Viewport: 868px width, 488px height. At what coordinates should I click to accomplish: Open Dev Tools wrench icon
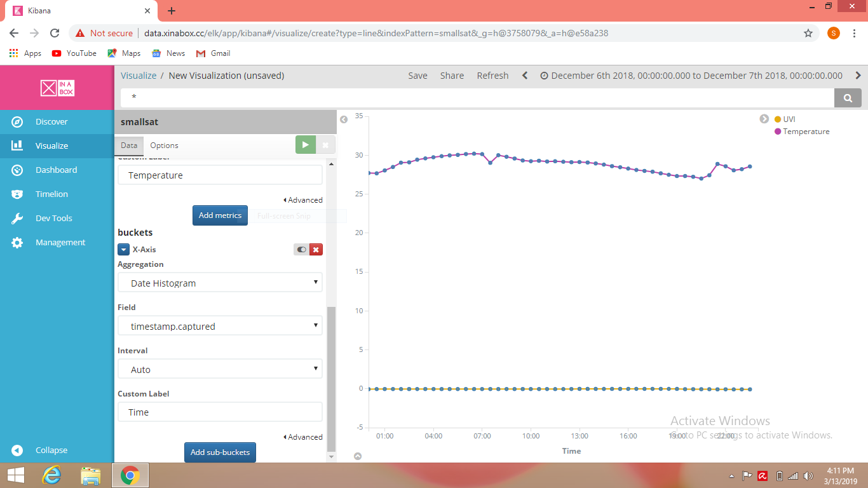click(17, 218)
